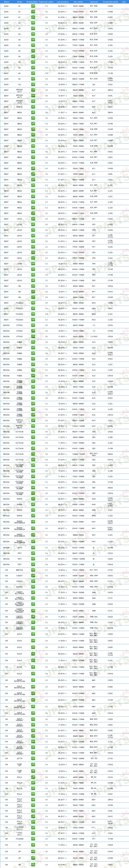Click the 90kW / 122KM power cell
Image resolution: width=129 pixels, height=868 pixels.
(x=78, y=79)
